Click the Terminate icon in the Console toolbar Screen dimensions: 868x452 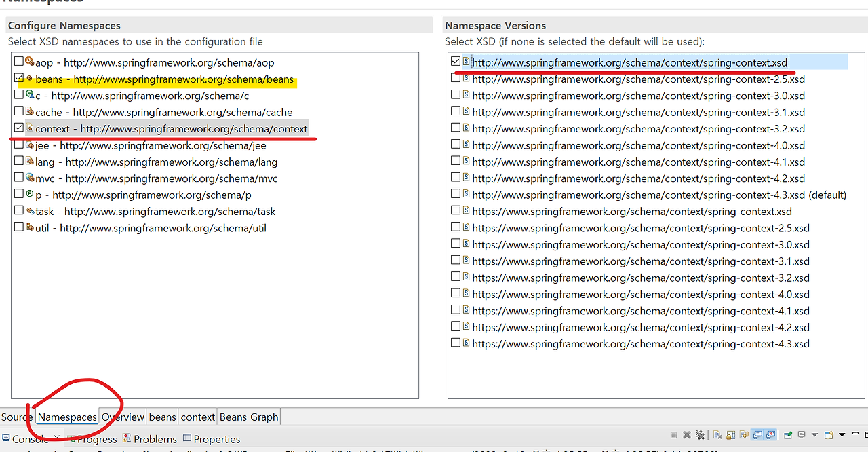(x=673, y=435)
